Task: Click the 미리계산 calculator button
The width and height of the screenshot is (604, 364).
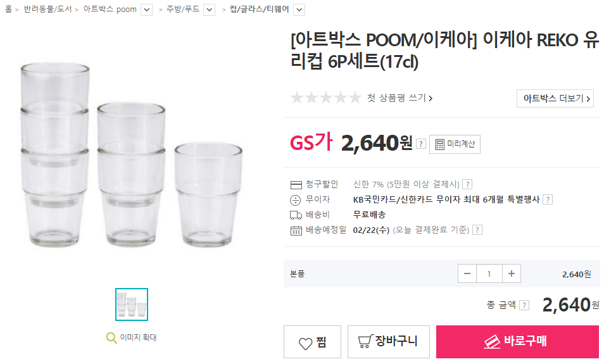Action: [x=455, y=144]
